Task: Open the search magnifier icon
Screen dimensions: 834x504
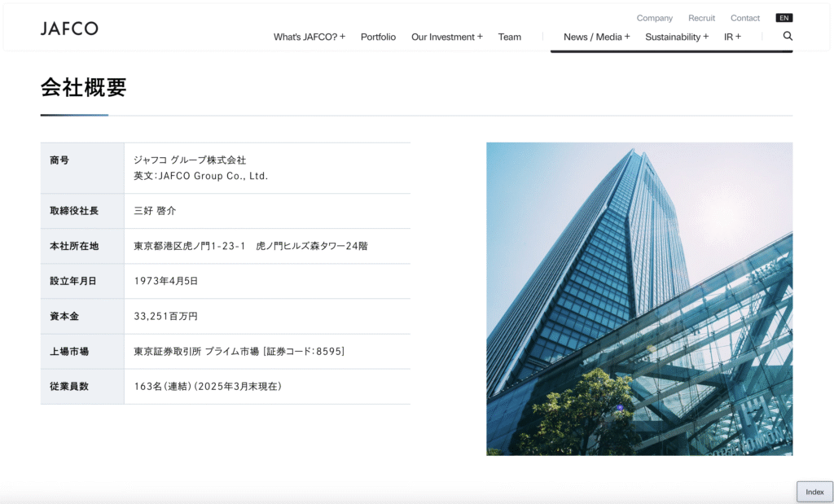Action: coord(788,36)
